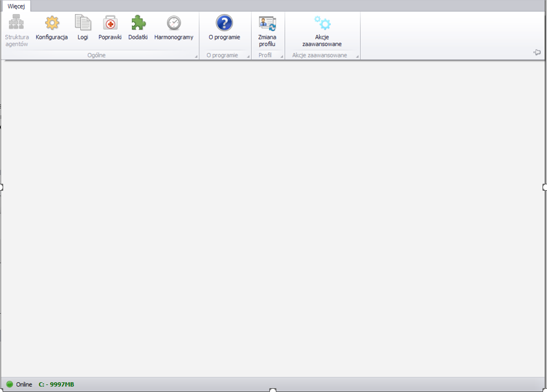Open Poprawki first-aid patches
Image resolution: width=547 pixels, height=392 pixels.
pyautogui.click(x=110, y=28)
